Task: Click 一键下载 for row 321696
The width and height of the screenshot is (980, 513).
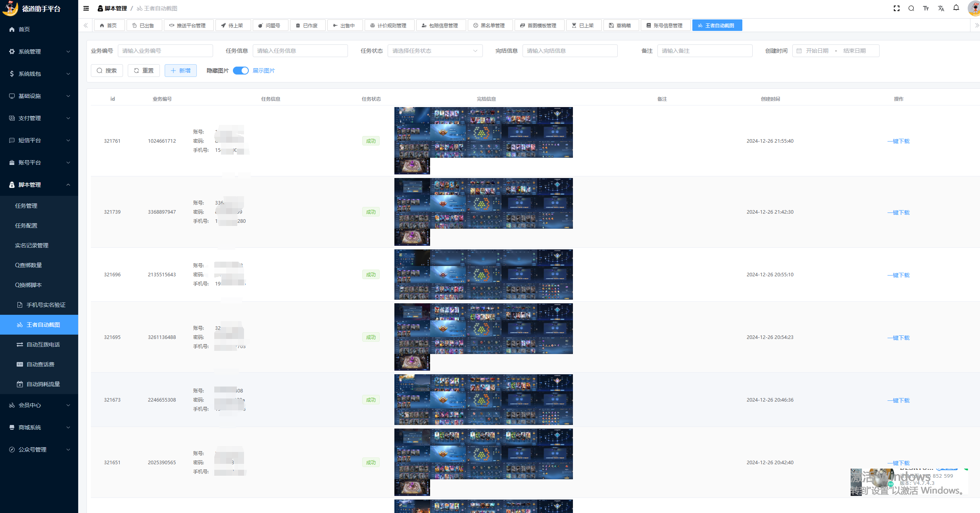Action: [x=899, y=275]
